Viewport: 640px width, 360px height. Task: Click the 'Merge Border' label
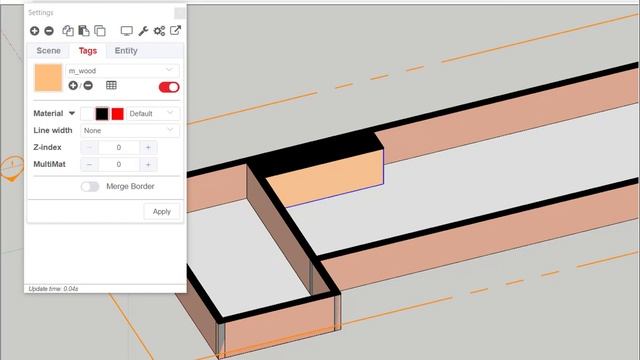tap(130, 187)
